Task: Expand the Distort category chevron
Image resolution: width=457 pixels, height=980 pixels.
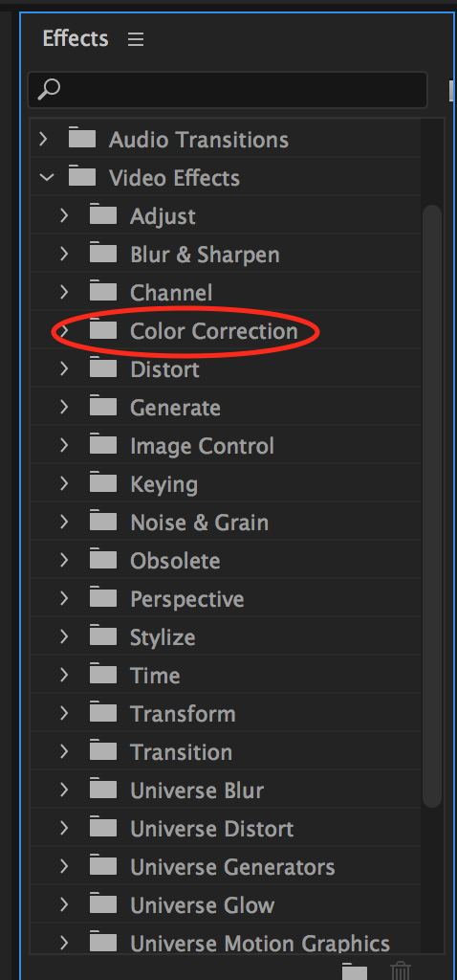Action: coord(64,368)
